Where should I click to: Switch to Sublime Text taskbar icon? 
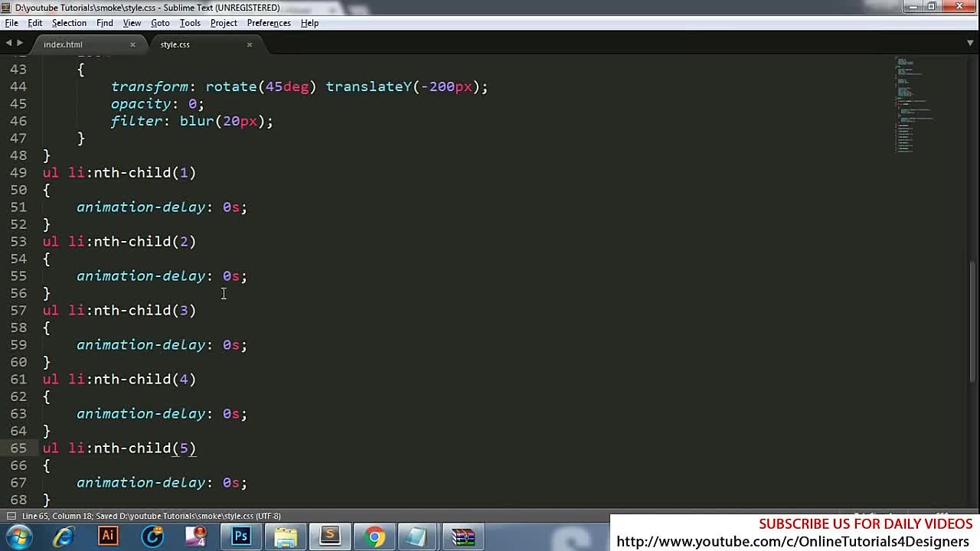(x=330, y=536)
